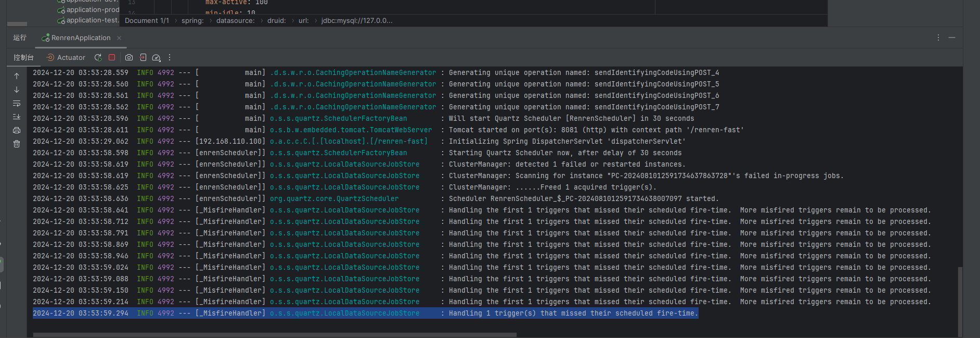Click the print console output icon
Viewport: 980px width, 338px height.
click(17, 130)
